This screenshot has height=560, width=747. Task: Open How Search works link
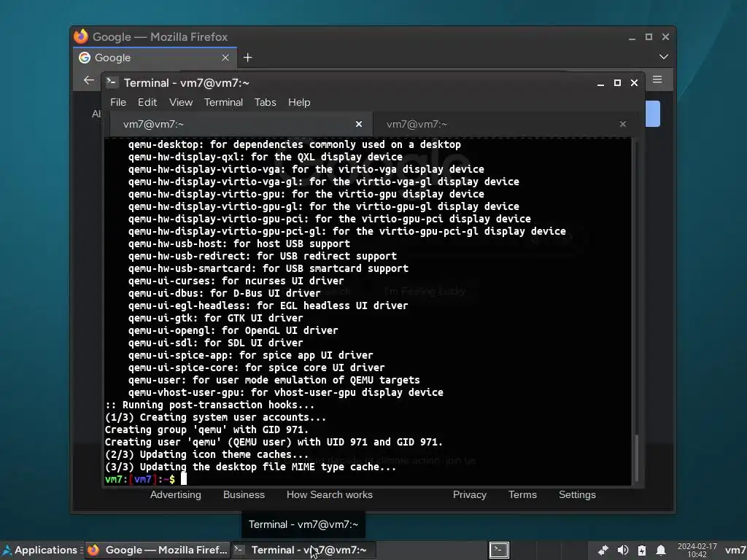330,495
